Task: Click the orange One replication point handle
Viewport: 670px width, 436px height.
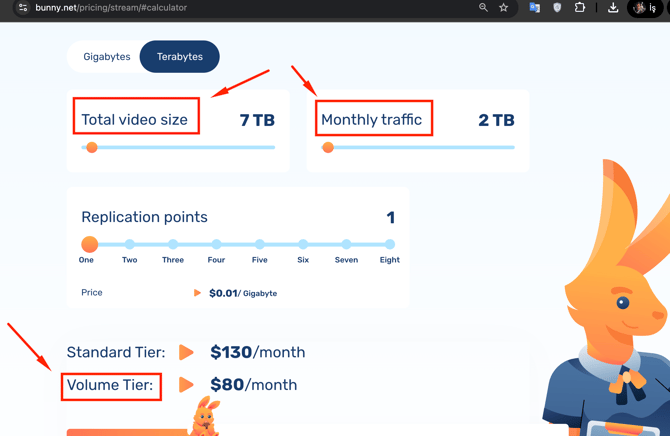Action: [89, 244]
